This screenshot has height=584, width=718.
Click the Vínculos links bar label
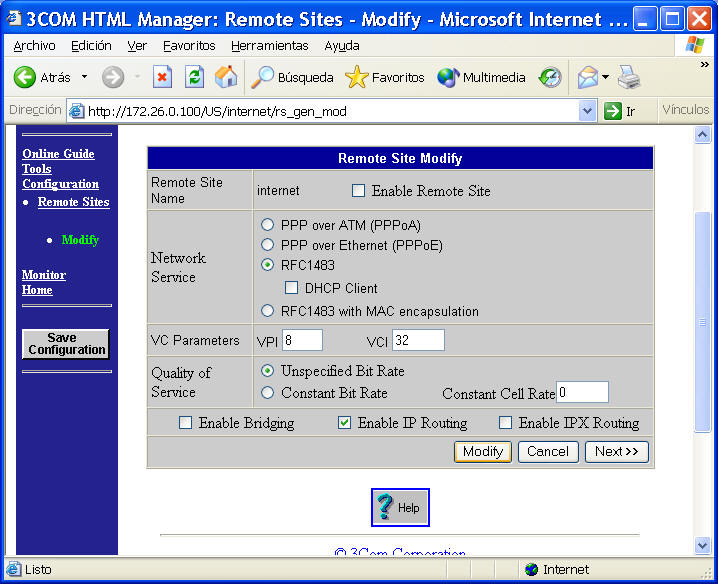[x=685, y=110]
